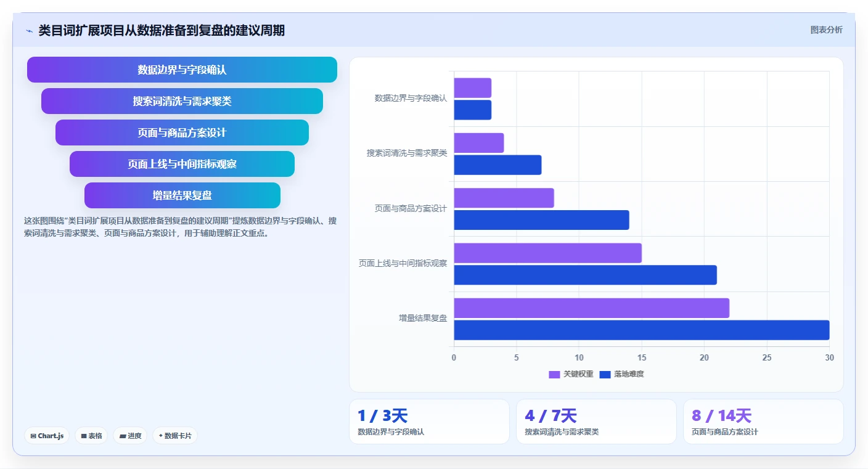Image resolution: width=868 pixels, height=469 pixels.
Task: Open the 4 / 7天 data card
Action: [596, 422]
